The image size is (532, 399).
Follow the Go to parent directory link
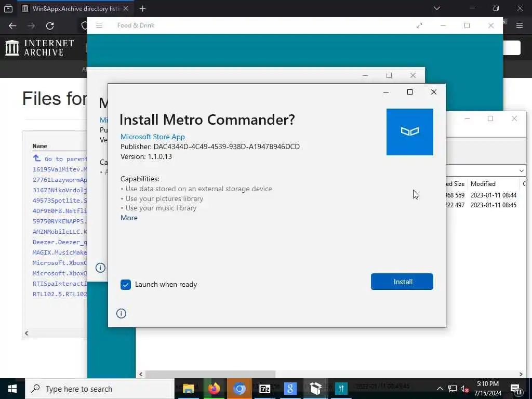pyautogui.click(x=60, y=159)
